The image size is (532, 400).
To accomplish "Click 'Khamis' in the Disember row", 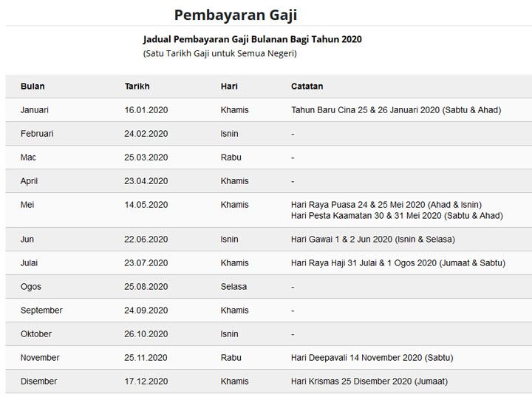I will 234,382.
